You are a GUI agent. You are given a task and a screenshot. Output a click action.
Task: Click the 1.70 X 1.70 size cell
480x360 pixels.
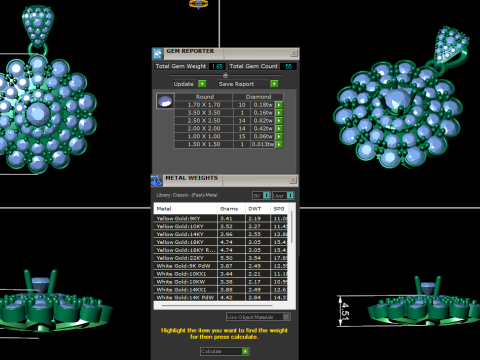[204, 105]
